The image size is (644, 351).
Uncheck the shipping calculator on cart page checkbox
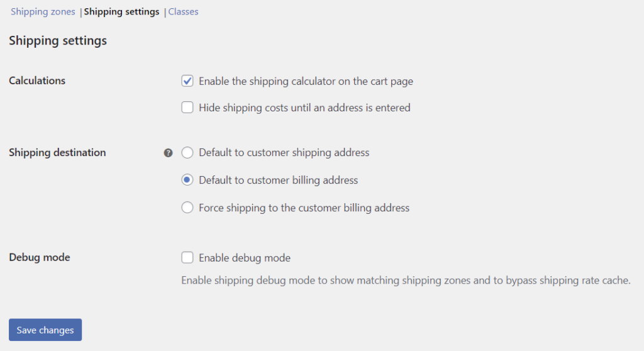point(187,81)
